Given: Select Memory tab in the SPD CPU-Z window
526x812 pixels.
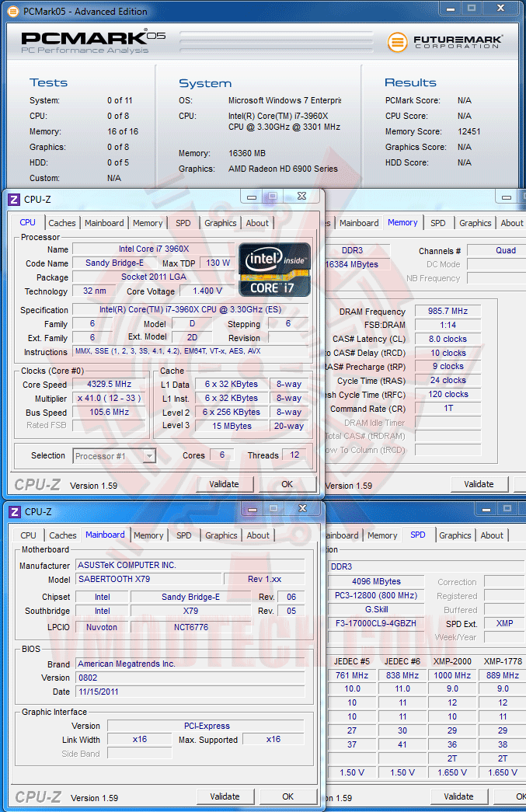Looking at the screenshot, I should click(382, 535).
